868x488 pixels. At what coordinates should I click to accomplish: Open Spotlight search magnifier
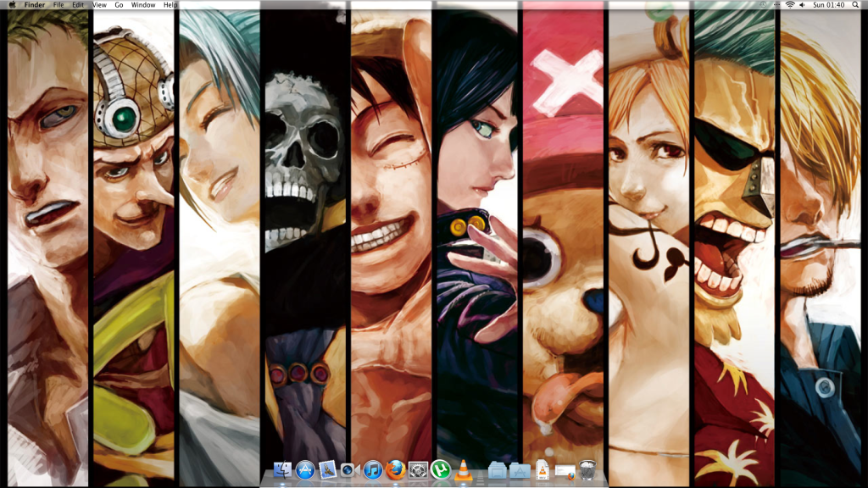(x=855, y=5)
